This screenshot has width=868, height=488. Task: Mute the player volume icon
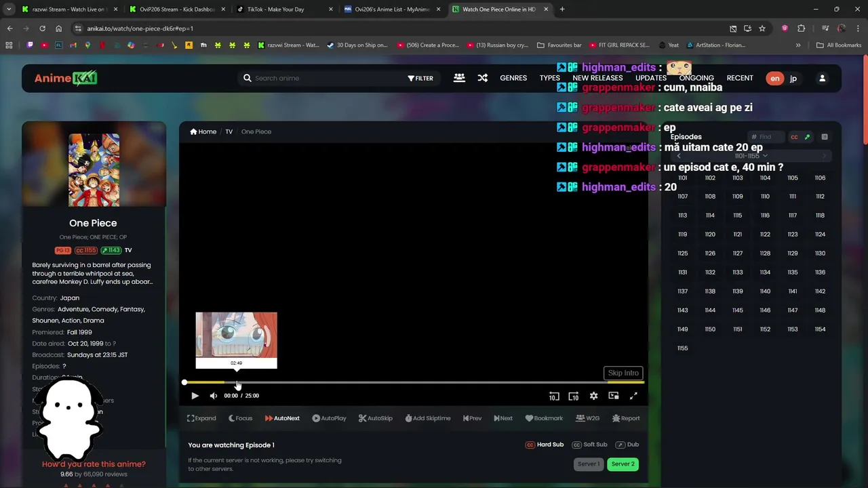(214, 396)
